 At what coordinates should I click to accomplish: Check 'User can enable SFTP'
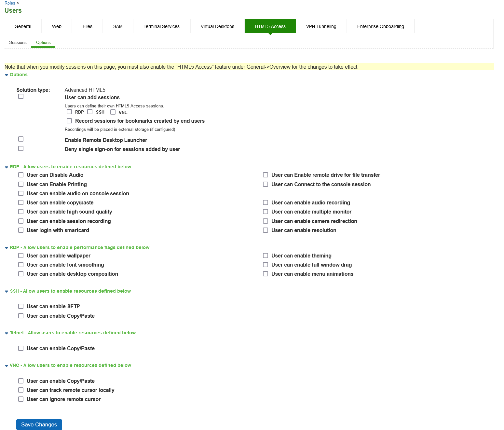[21, 306]
